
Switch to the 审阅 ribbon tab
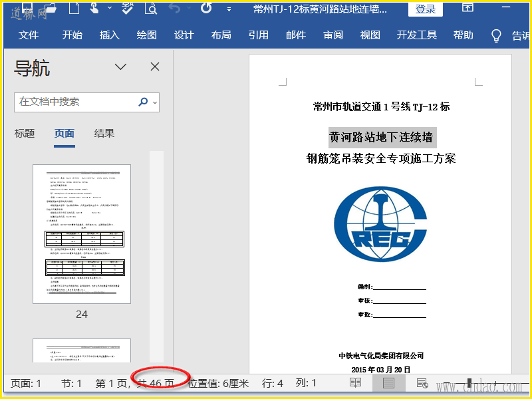click(x=333, y=35)
